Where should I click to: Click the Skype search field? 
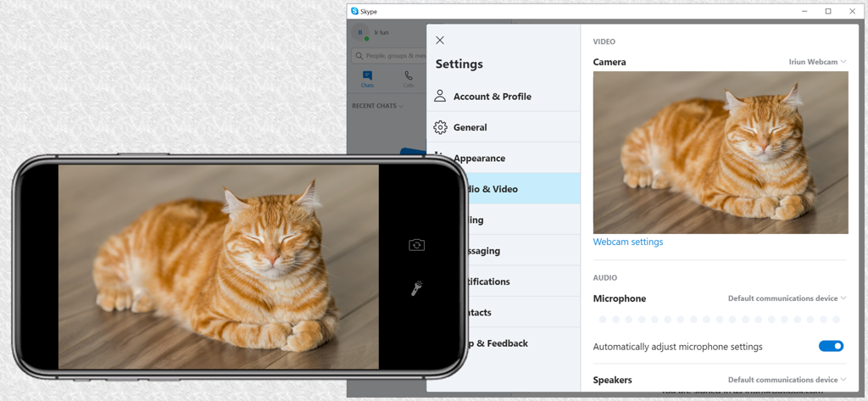[x=389, y=55]
